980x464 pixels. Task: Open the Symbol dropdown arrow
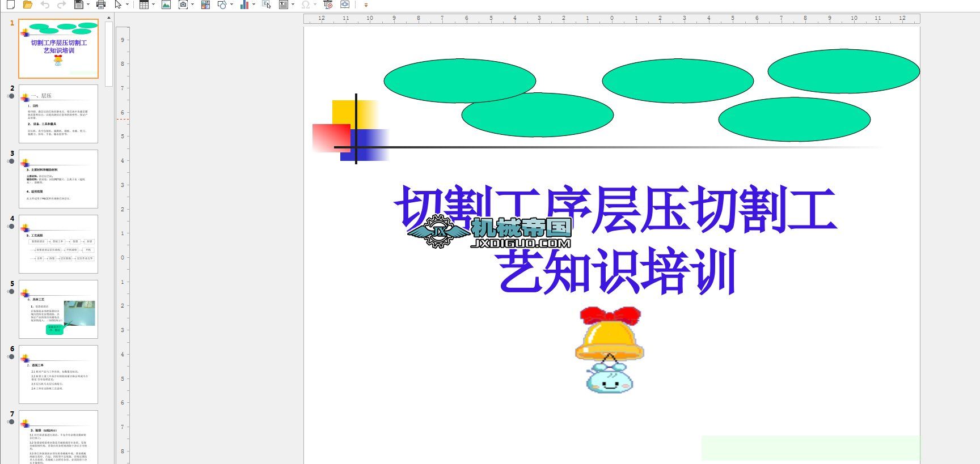pos(315,5)
